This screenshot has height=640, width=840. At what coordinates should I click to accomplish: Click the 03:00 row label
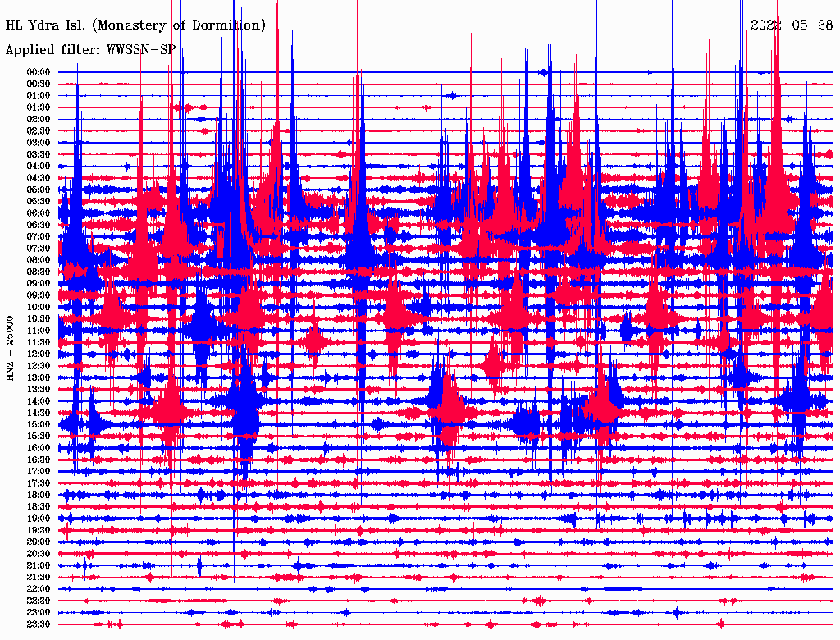(39, 143)
